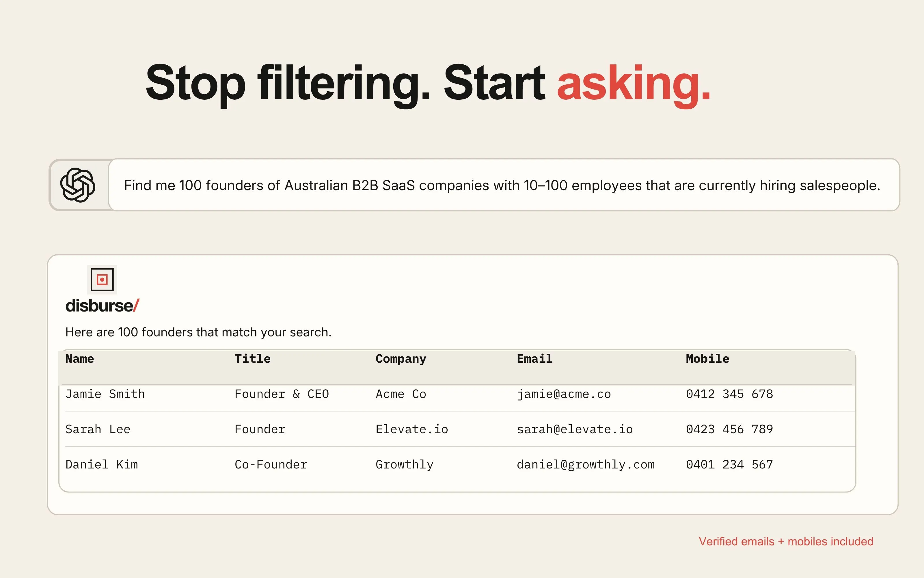Click the Disburse square target logo icon
Image resolution: width=924 pixels, height=578 pixels.
coord(102,279)
